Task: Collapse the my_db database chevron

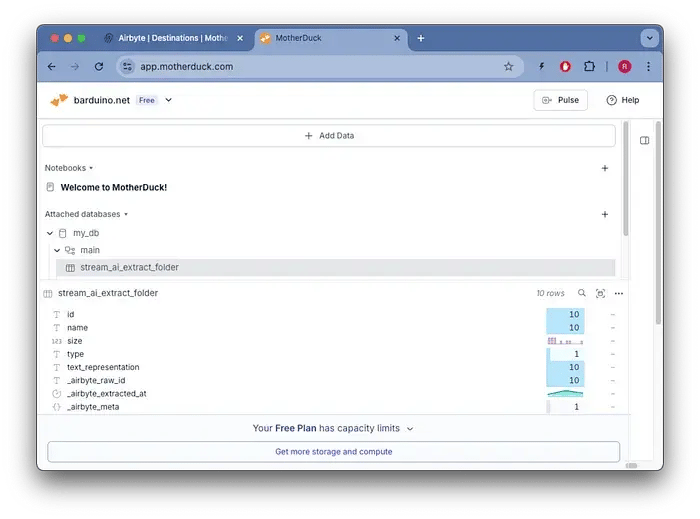Action: point(50,233)
